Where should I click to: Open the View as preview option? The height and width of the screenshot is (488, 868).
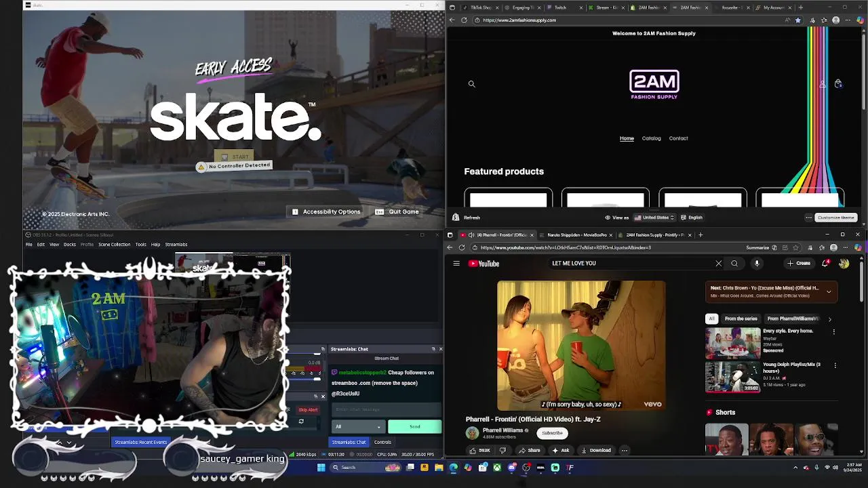coord(616,218)
